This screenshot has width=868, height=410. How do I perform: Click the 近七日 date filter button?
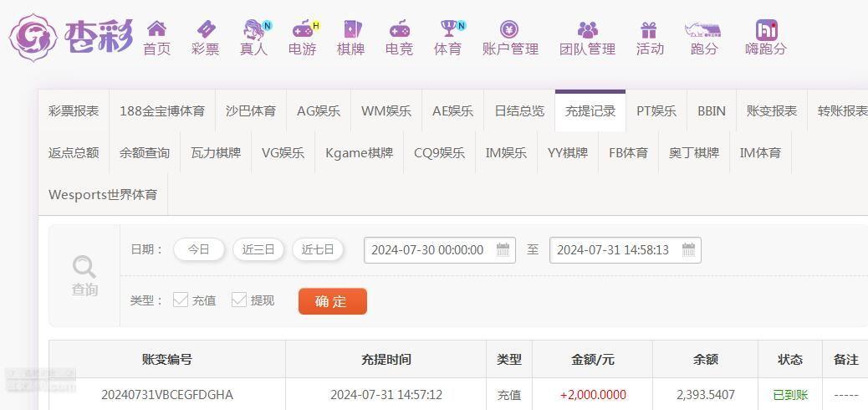(318, 250)
